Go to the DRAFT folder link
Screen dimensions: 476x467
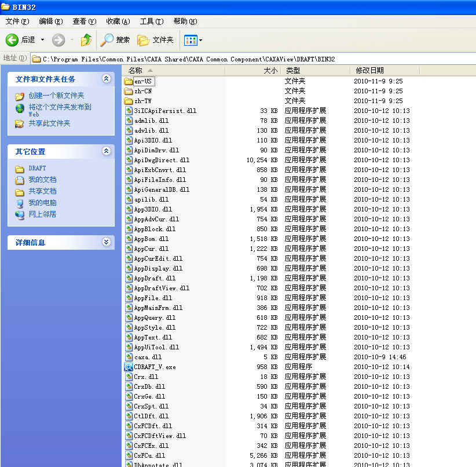point(37,169)
